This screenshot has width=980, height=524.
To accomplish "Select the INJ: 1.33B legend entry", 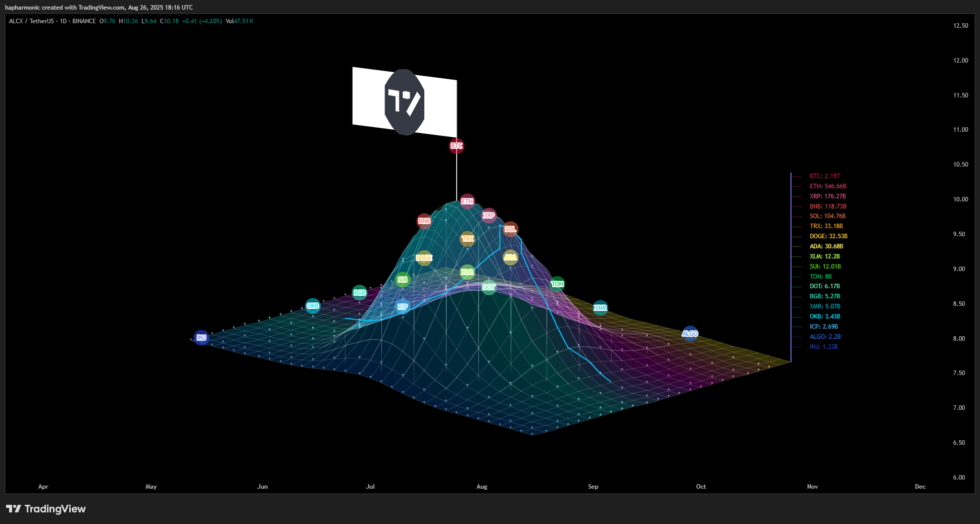I will click(x=823, y=347).
